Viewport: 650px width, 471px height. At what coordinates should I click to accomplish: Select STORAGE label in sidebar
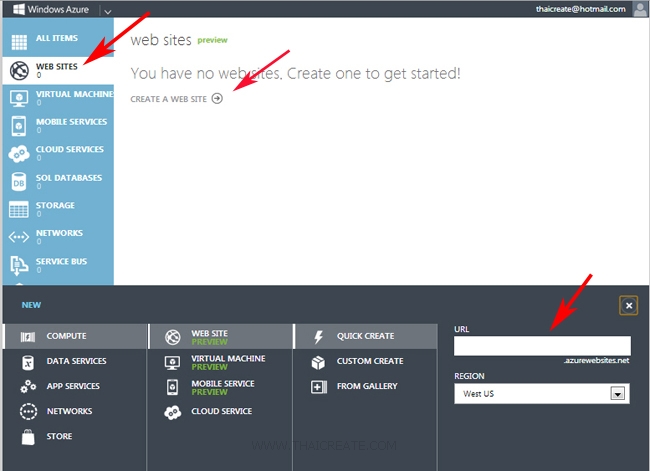click(x=55, y=205)
